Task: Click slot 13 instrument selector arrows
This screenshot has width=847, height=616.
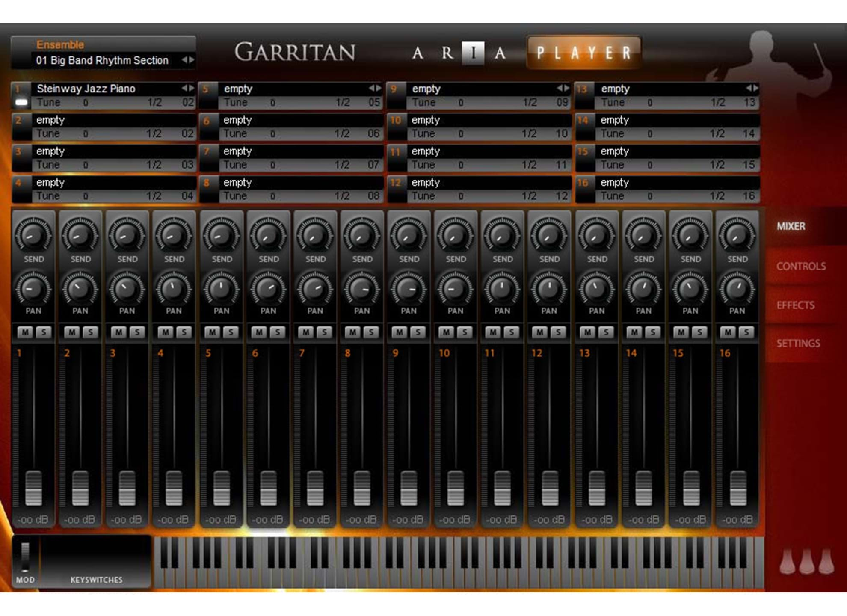Action: click(x=752, y=88)
